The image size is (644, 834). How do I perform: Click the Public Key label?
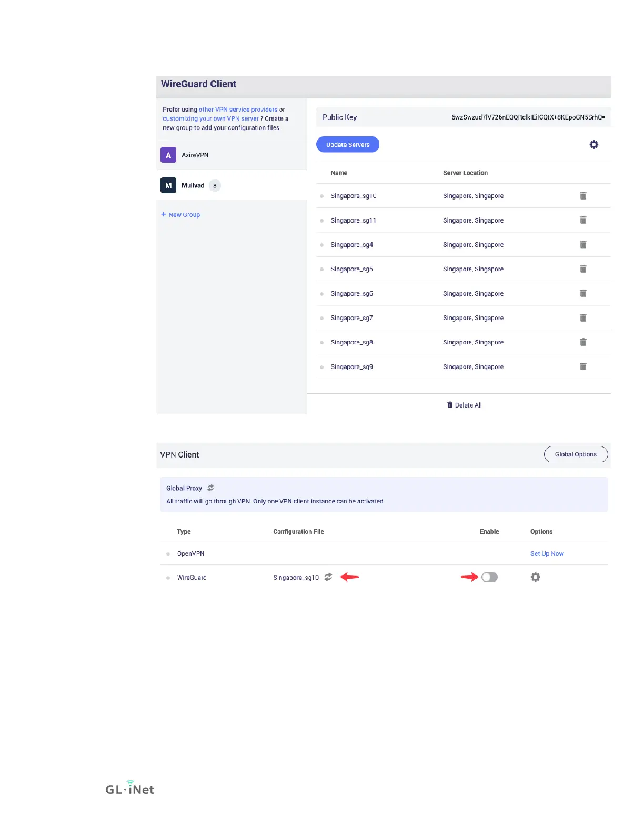pyautogui.click(x=339, y=117)
